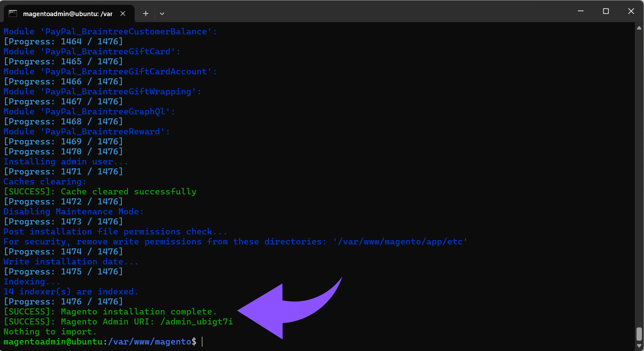Close the terminal window
The width and height of the screenshot is (644, 351).
point(631,11)
